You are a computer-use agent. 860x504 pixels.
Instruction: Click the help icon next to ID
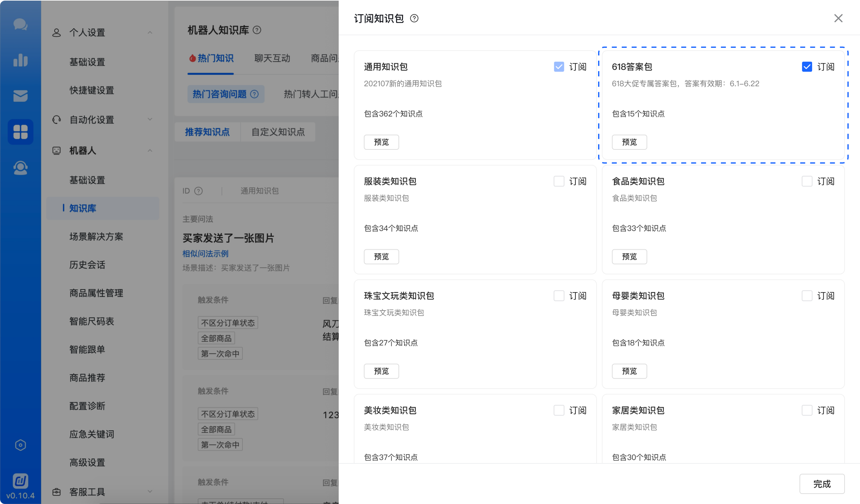[x=198, y=191]
